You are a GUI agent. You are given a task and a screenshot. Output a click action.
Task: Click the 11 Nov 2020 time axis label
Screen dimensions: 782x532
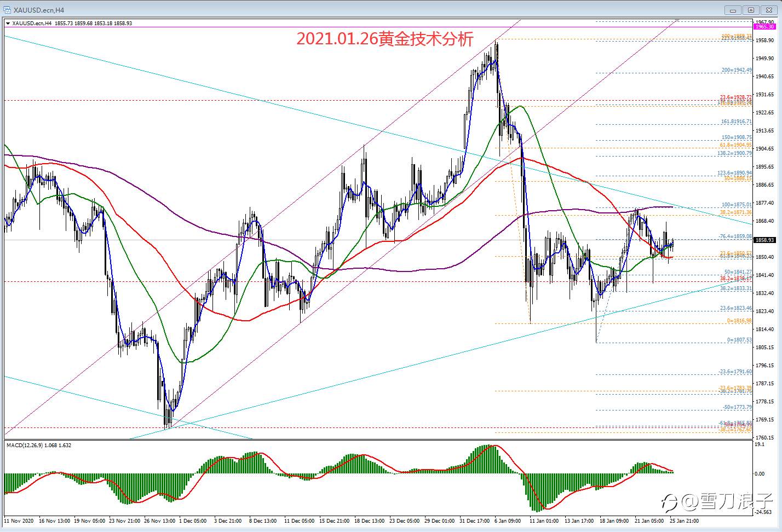(x=19, y=521)
